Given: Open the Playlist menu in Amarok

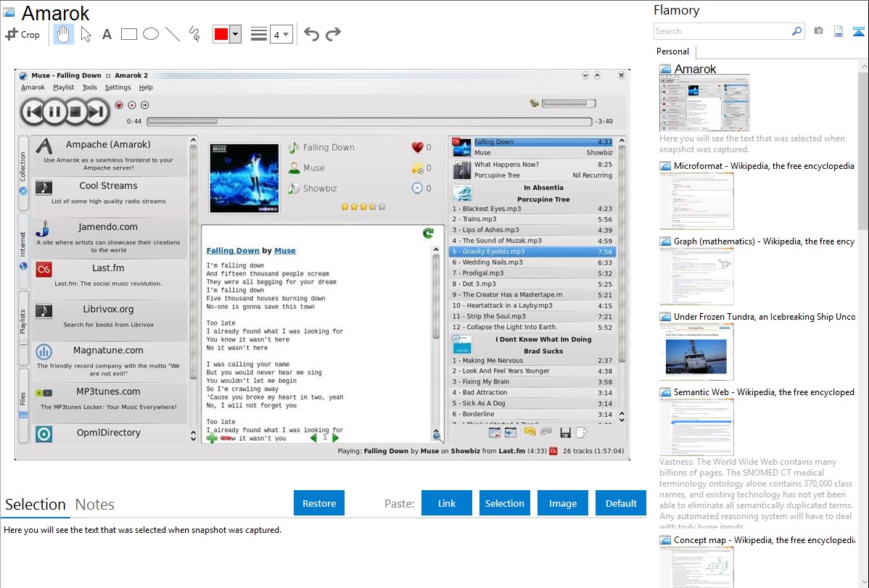Looking at the screenshot, I should [x=63, y=88].
